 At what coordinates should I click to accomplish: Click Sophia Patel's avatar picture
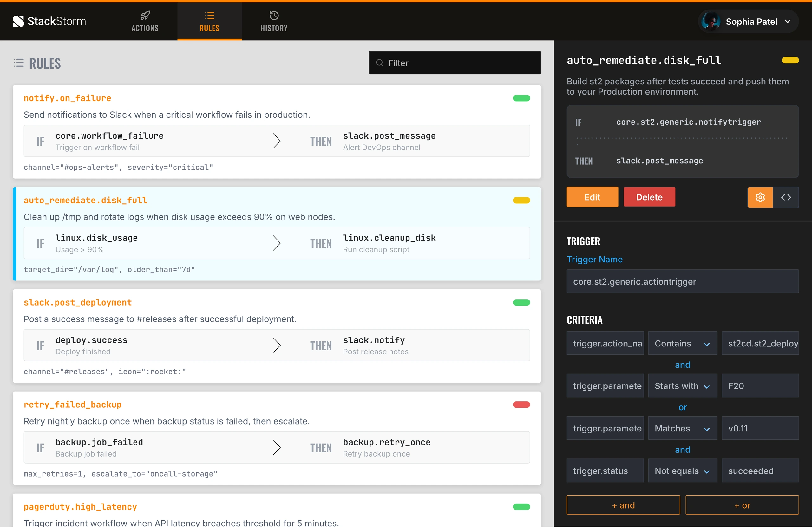[711, 22]
